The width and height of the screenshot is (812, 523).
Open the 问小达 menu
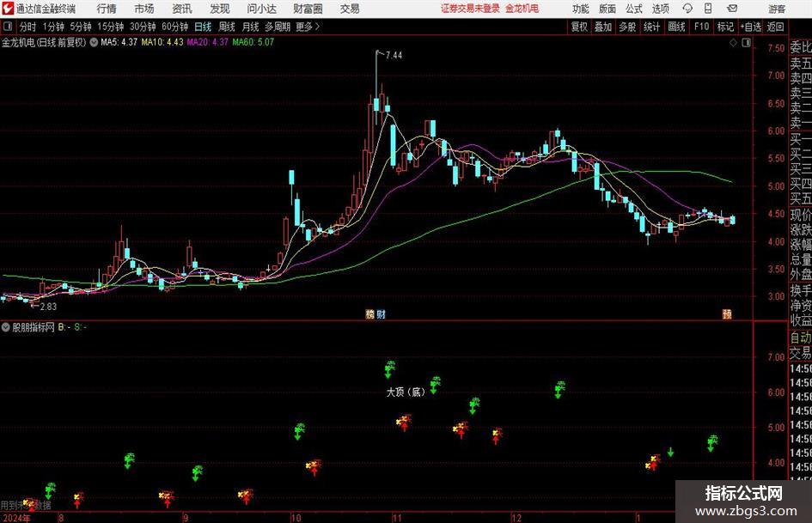(x=261, y=9)
